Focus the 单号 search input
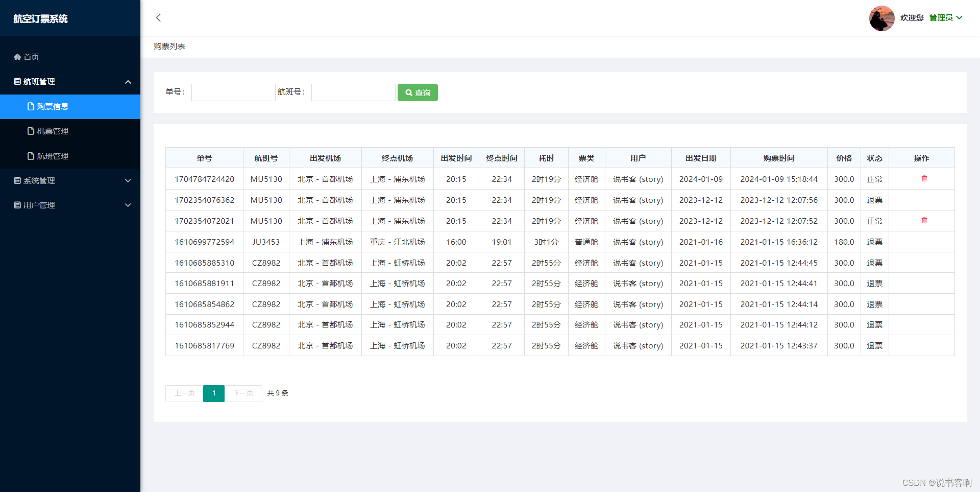Screen dimensions: 980x492 click(233, 92)
